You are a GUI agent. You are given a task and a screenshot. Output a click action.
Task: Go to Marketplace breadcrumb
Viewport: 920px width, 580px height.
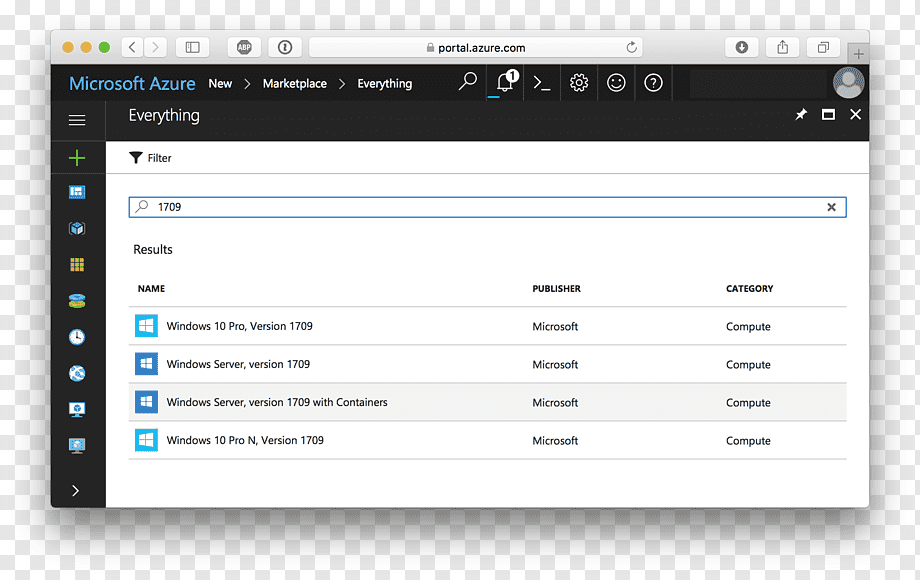[295, 83]
